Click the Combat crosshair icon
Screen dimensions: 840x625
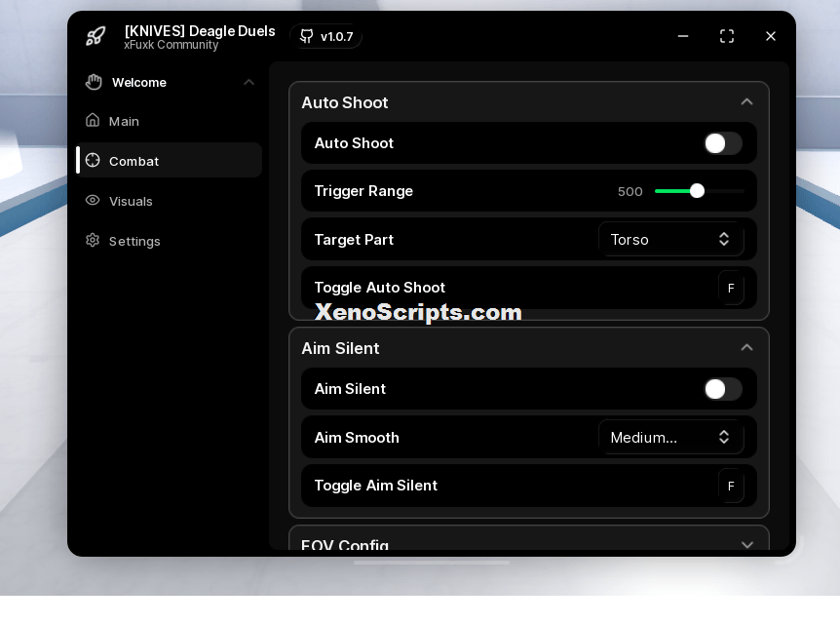pyautogui.click(x=93, y=160)
